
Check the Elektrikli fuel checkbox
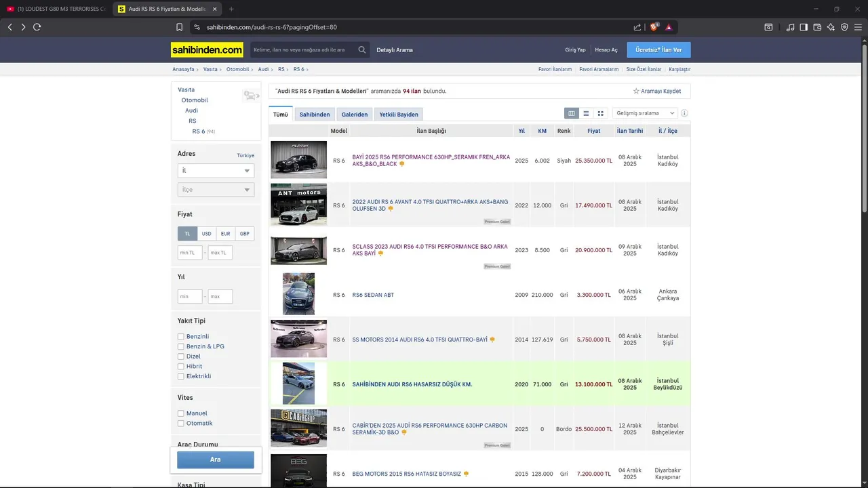coord(181,376)
